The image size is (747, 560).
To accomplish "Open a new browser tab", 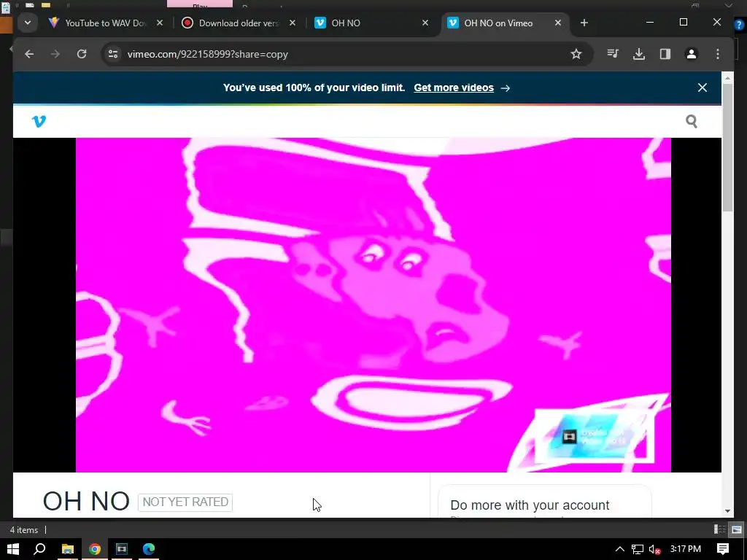I will [584, 23].
